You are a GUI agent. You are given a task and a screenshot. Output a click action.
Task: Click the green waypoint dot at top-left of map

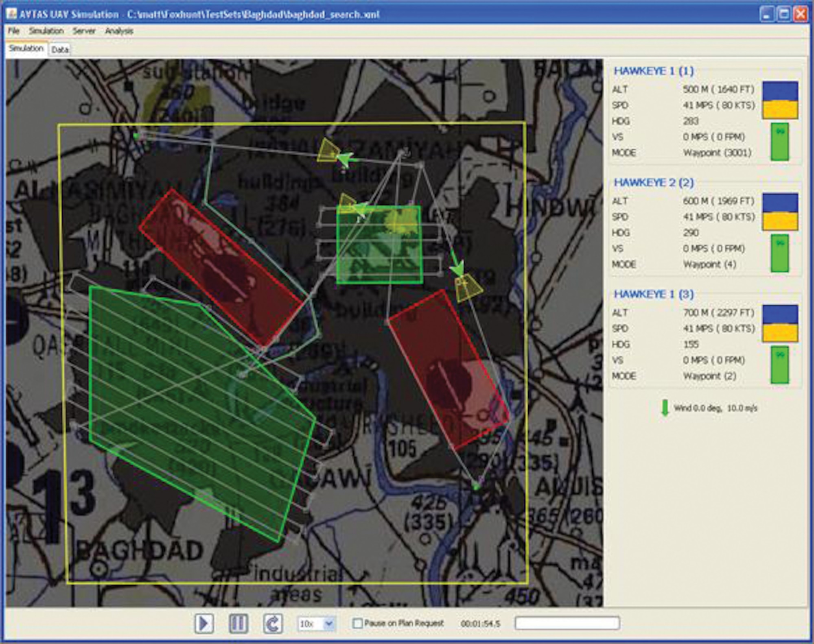(136, 136)
